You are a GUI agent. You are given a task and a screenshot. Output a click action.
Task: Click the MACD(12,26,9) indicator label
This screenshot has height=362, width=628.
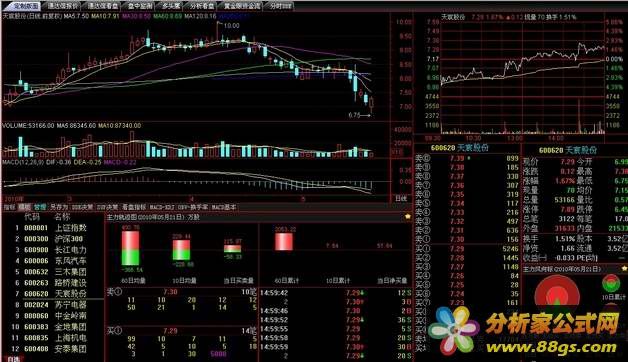point(23,162)
